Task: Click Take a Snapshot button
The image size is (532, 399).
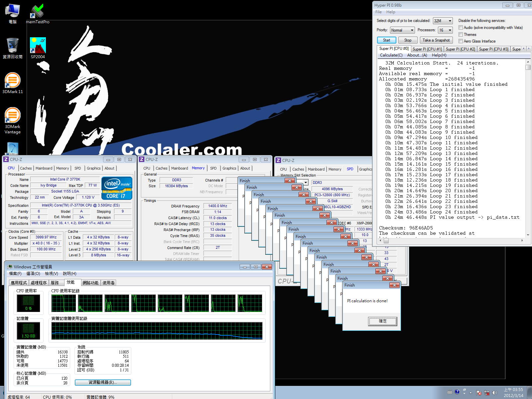Action: [436, 40]
